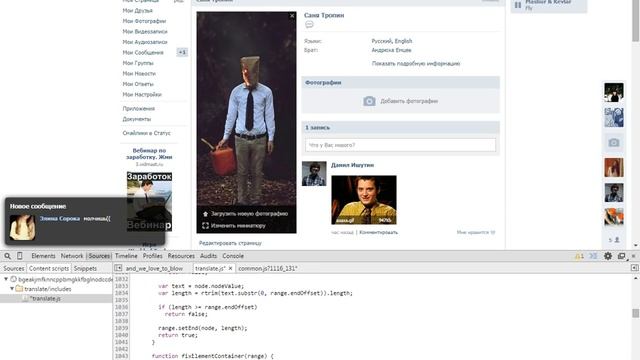Open the Elements panel in DevTools
Viewport: 640px width, 360px height.
(x=43, y=256)
